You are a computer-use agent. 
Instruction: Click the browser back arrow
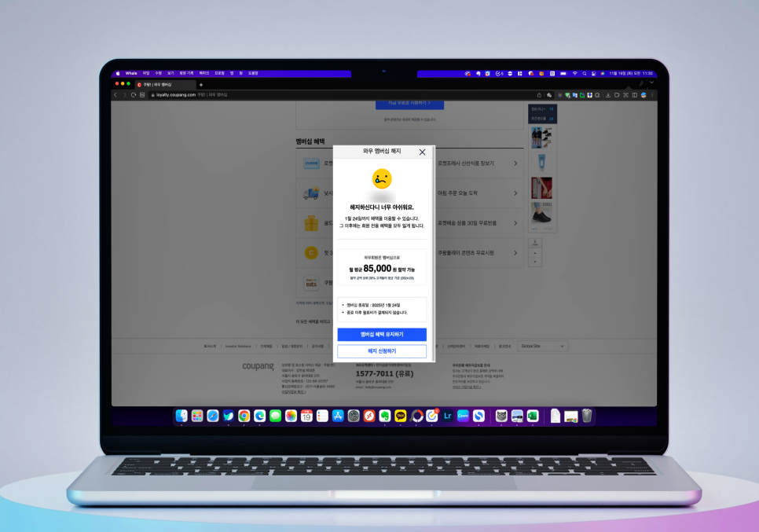115,95
